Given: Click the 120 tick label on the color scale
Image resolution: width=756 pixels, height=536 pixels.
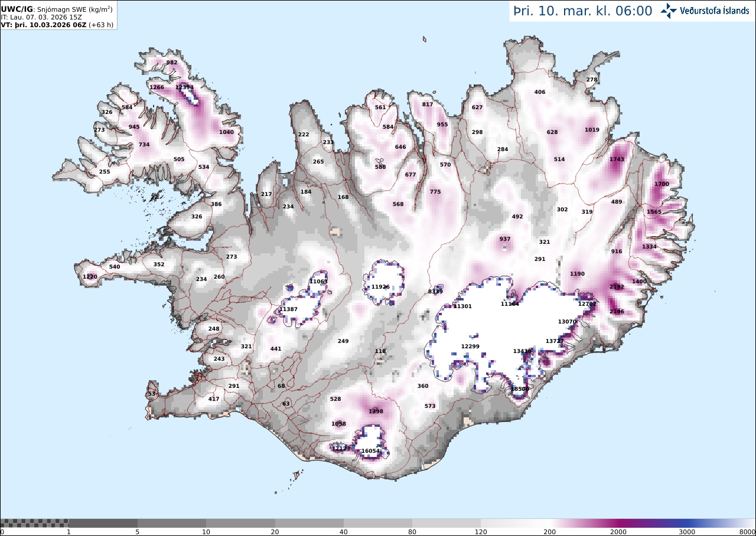Looking at the screenshot, I should [x=481, y=532].
